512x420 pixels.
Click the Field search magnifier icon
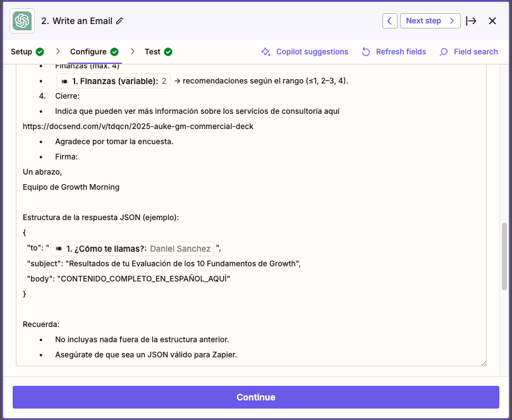(444, 52)
